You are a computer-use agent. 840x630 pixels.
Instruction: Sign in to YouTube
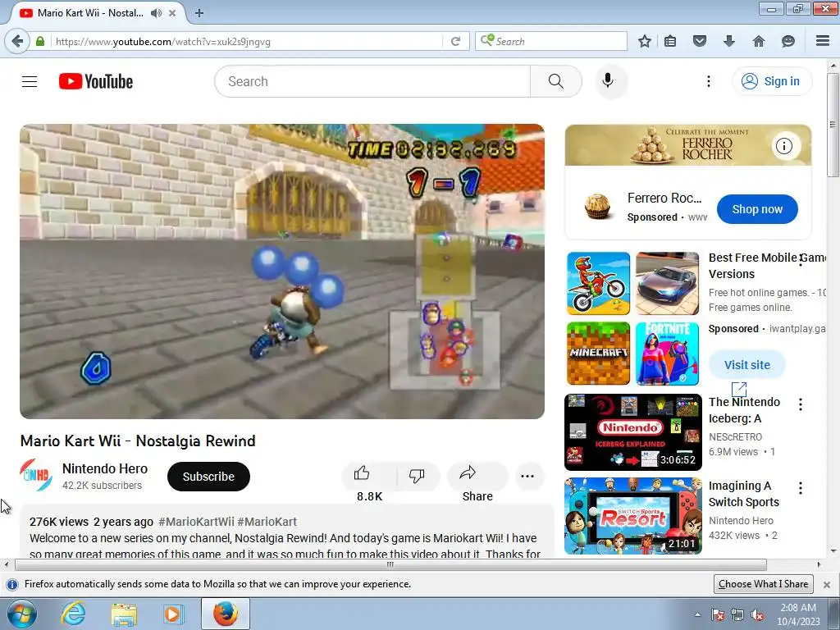pos(771,81)
